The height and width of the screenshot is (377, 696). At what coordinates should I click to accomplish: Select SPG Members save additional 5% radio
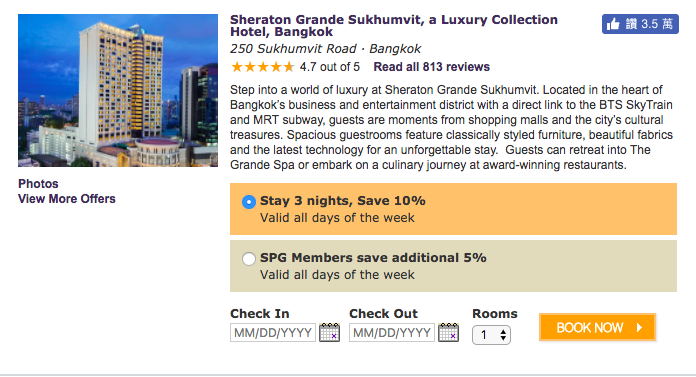pyautogui.click(x=249, y=258)
